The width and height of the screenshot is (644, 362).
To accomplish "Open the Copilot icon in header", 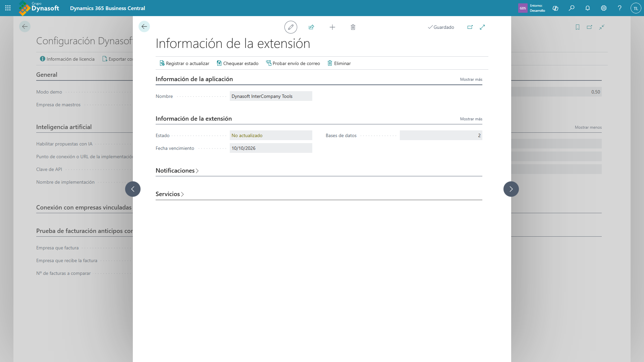I will [x=555, y=8].
